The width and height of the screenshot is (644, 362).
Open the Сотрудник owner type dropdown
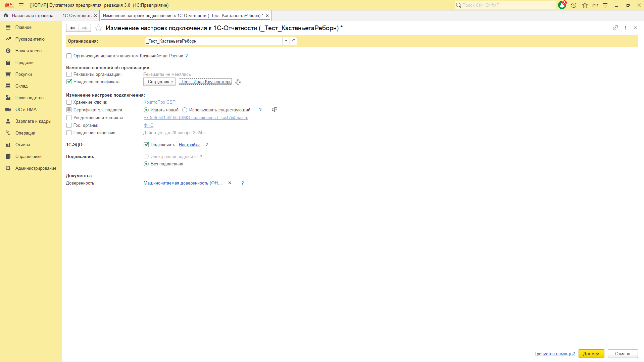tap(159, 82)
